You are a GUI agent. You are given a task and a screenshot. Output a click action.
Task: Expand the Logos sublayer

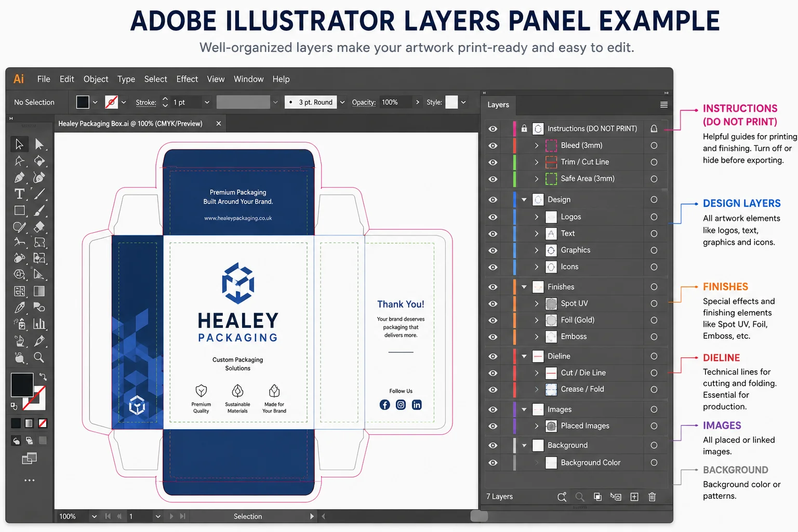point(537,217)
